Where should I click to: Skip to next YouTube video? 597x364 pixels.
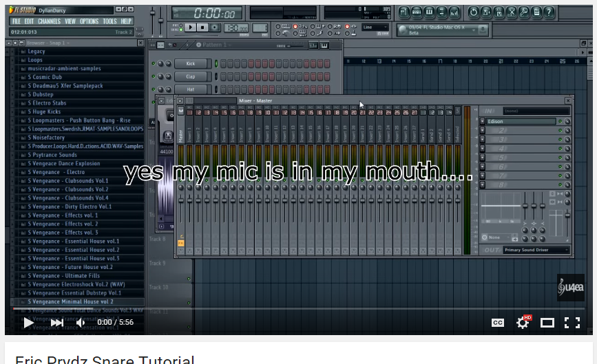pos(56,323)
